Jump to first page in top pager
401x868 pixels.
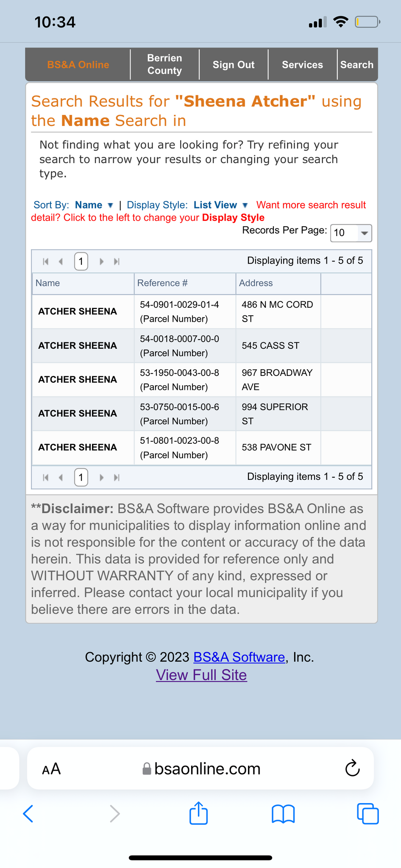pyautogui.click(x=46, y=262)
